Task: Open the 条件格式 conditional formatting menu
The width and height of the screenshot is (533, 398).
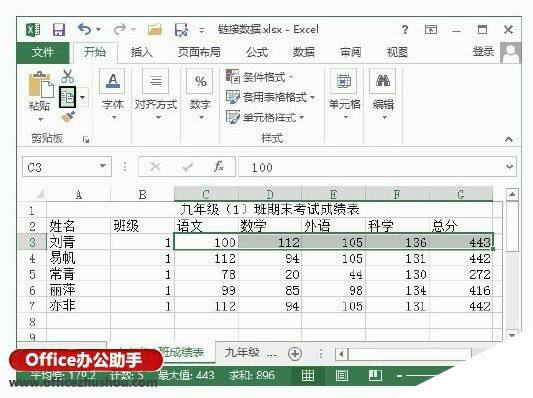Action: tap(259, 77)
